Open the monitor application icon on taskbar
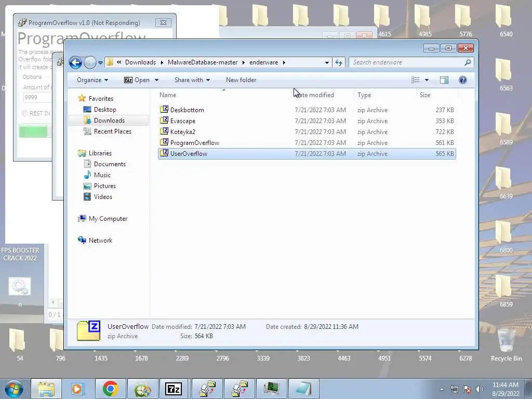 pyautogui.click(x=271, y=389)
